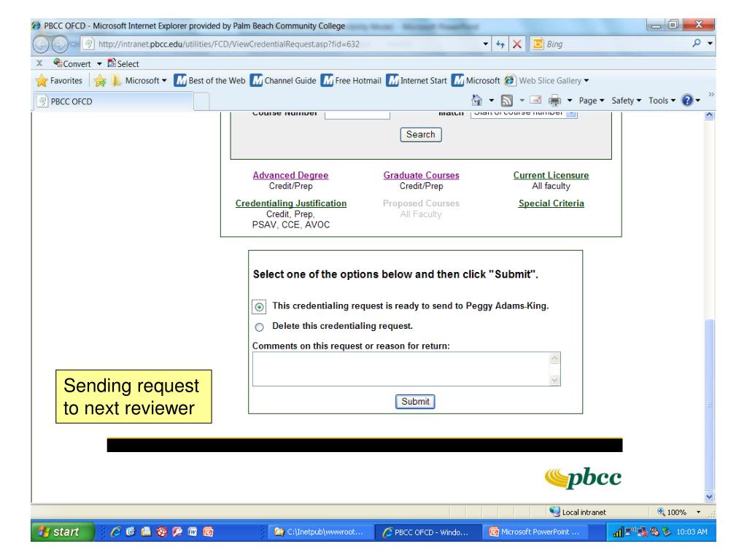
Task: Click the Submit button
Action: click(415, 402)
